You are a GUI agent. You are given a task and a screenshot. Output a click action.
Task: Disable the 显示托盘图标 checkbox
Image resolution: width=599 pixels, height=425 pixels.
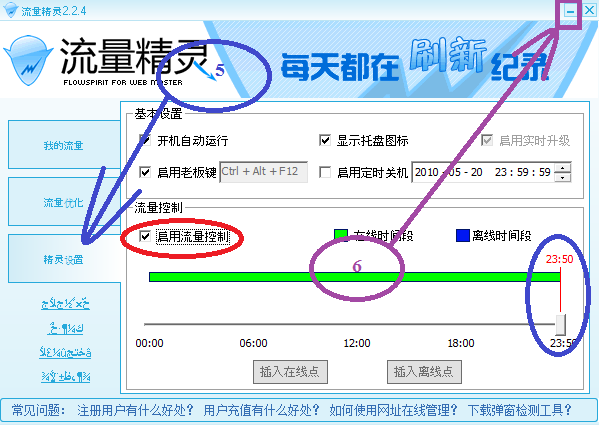[325, 140]
